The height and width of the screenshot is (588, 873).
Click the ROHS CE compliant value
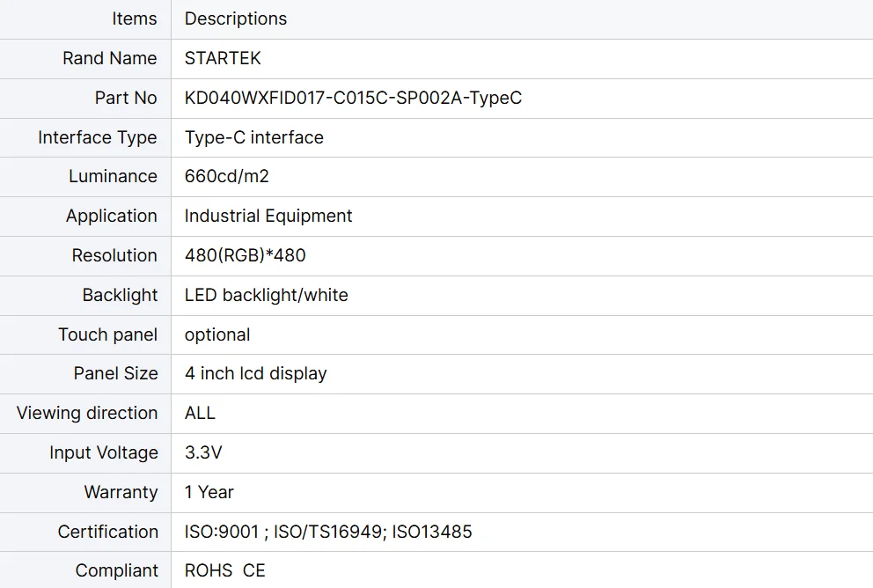[224, 570]
